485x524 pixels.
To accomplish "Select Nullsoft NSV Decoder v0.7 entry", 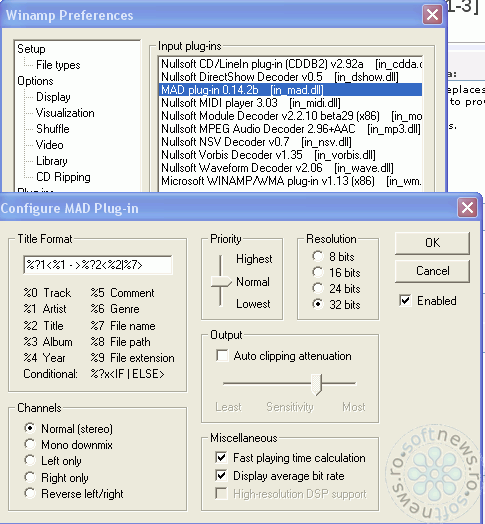I will (290, 142).
